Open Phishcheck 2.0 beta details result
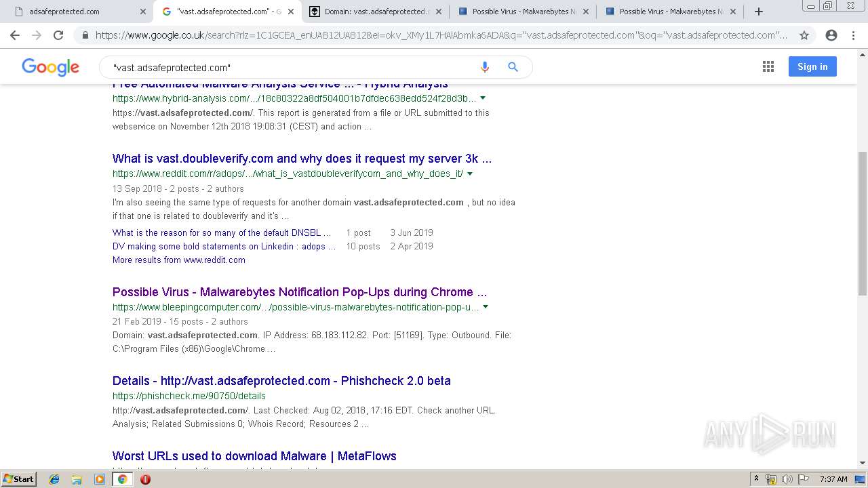This screenshot has width=868, height=488. click(x=281, y=381)
